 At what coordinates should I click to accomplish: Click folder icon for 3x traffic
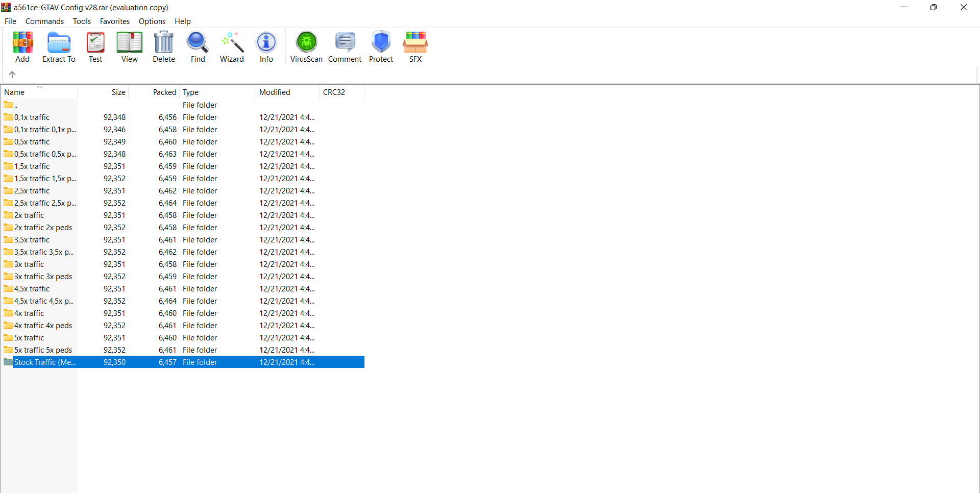tap(8, 264)
